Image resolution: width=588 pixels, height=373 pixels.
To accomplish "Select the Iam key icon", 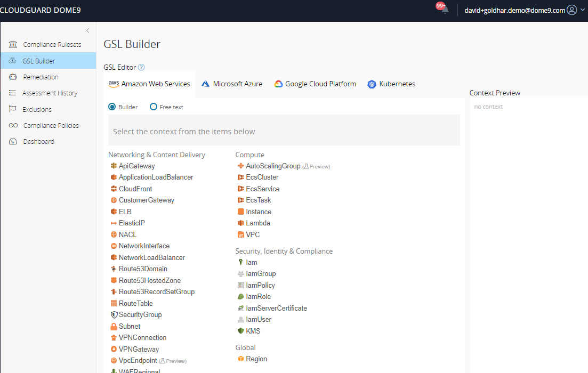I will tap(241, 262).
